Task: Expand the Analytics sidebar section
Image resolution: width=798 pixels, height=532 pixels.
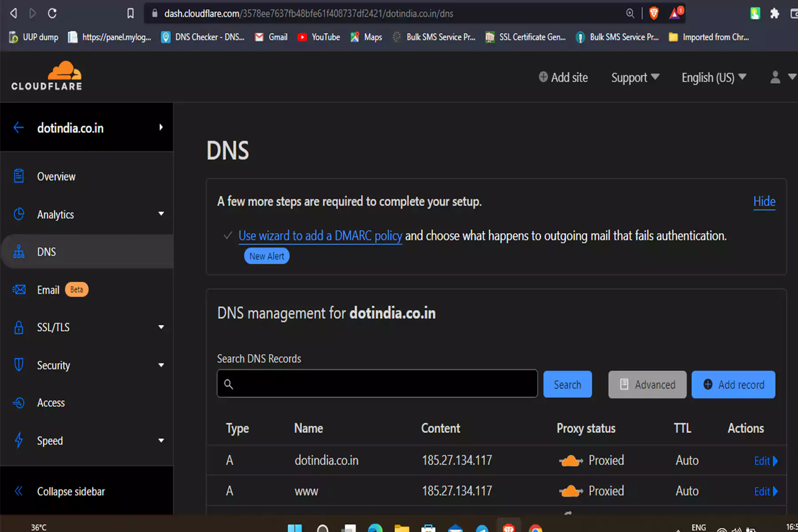Action: click(x=161, y=214)
